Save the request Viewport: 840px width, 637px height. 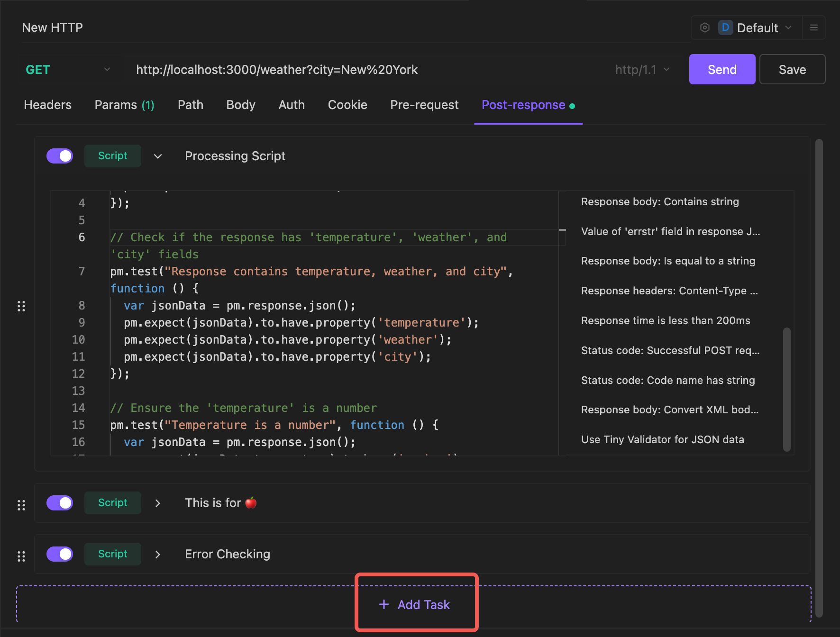[792, 69]
